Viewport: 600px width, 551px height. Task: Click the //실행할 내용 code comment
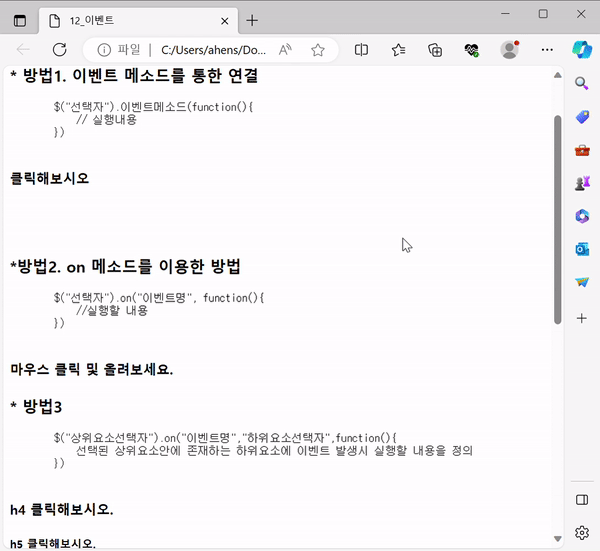(x=112, y=310)
